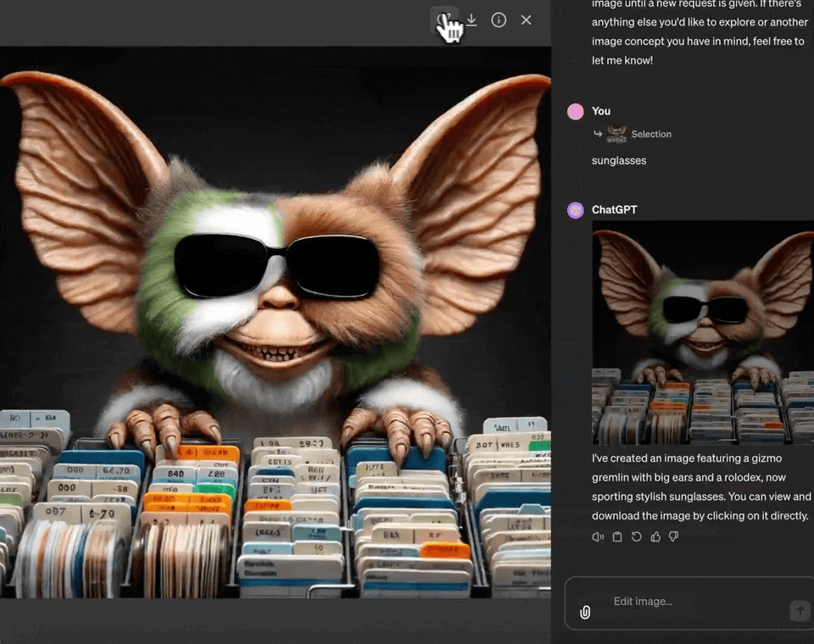Click the "sunglasses" message text
This screenshot has height=644, width=814.
point(619,161)
